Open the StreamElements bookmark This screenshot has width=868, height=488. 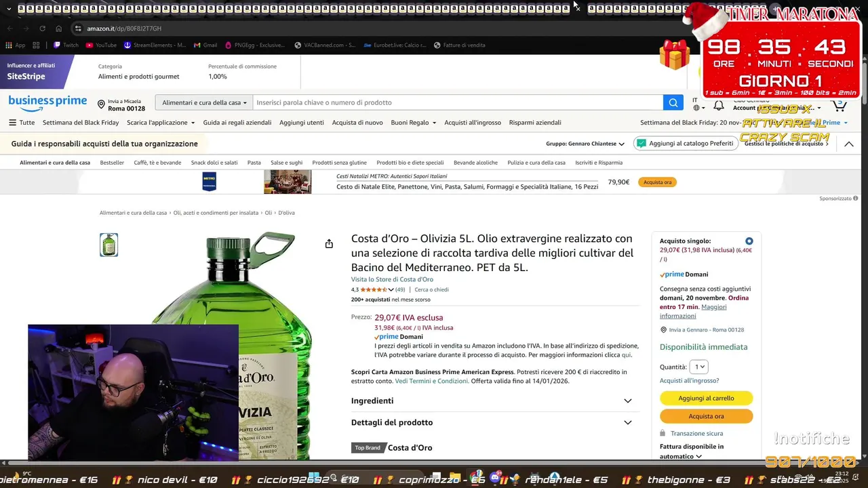[x=155, y=45]
